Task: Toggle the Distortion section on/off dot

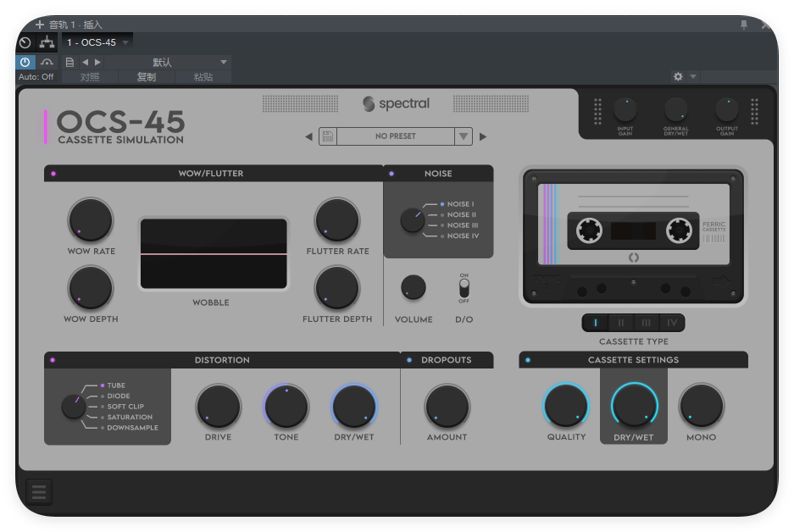Action: pos(53,360)
